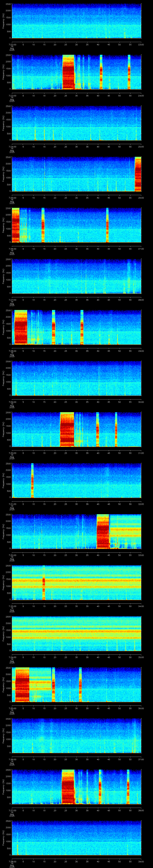The width and height of the screenshot is (153, 868).
Task: Click the 23:00 end label of first spectrogram
Action: coord(141,44)
